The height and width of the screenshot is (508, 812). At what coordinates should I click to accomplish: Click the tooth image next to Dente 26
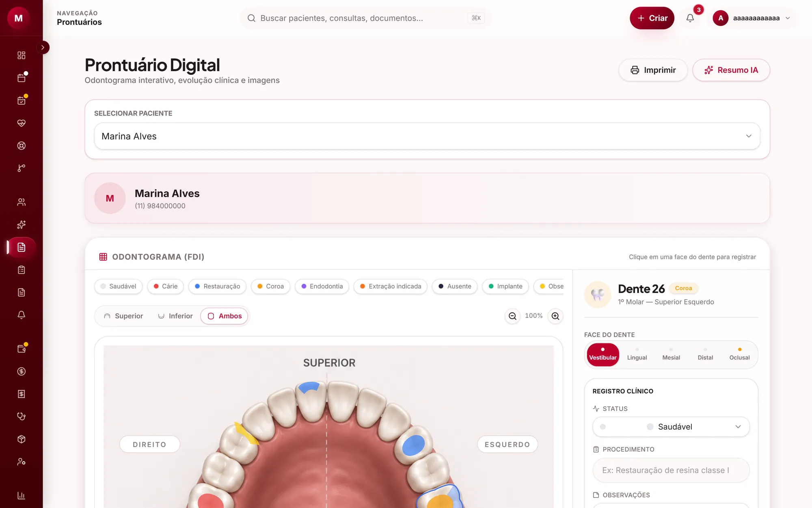(x=598, y=295)
